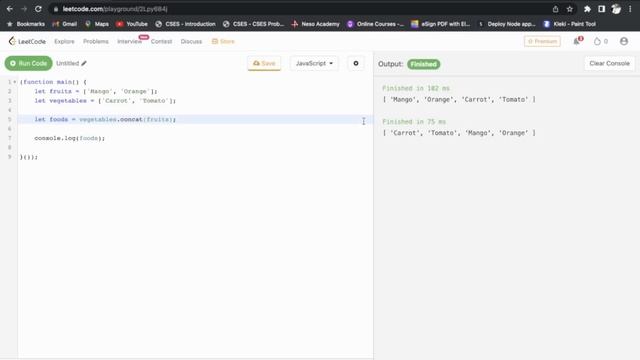Click the vegetables.concat(fruits) line

[x=195, y=120]
